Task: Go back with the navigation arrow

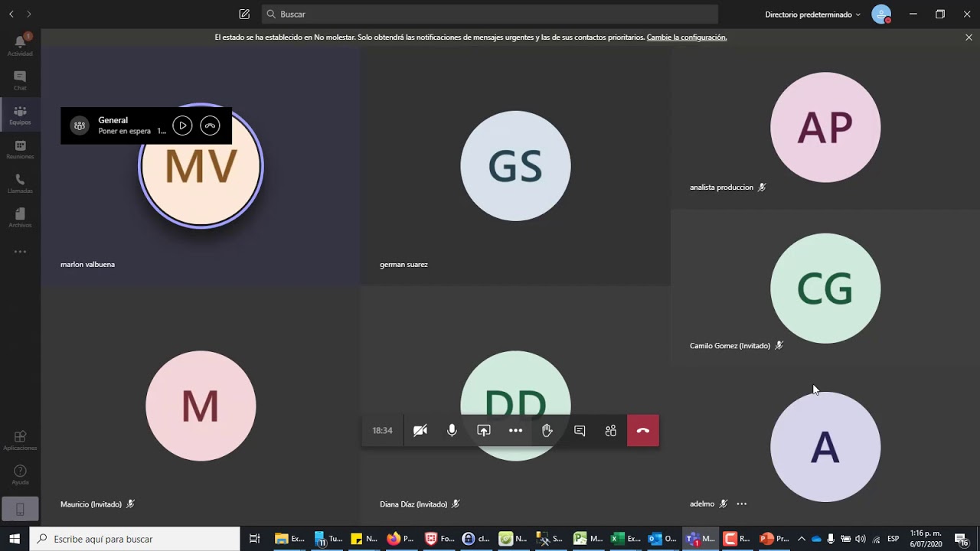Action: (11, 14)
